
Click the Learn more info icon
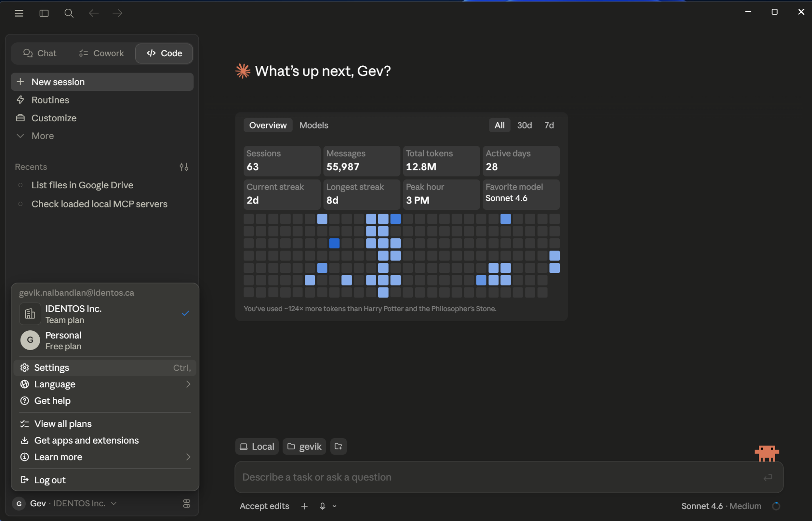click(25, 457)
